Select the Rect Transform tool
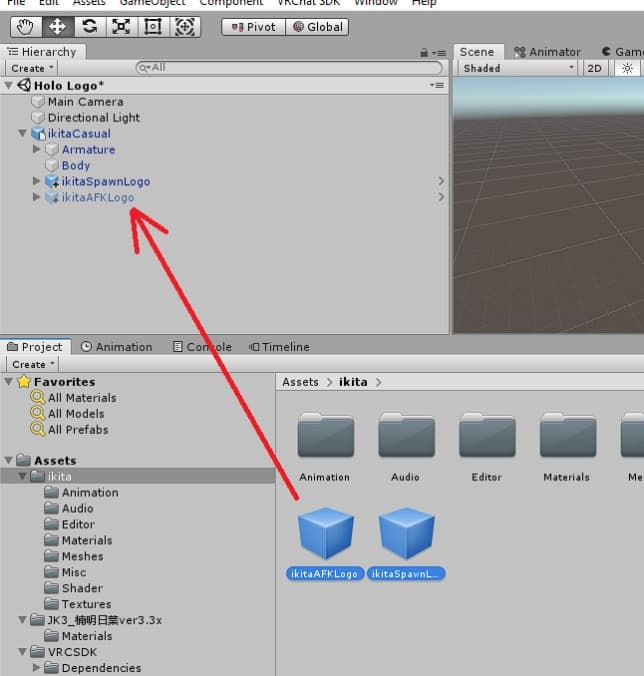Image resolution: width=644 pixels, height=676 pixels. pos(153,27)
